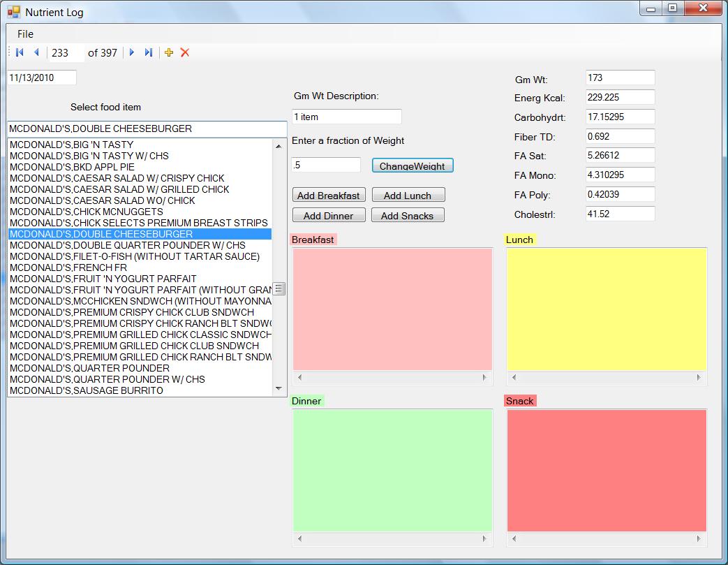Click Dinner box left scroll arrow
The image size is (728, 565).
pos(299,538)
